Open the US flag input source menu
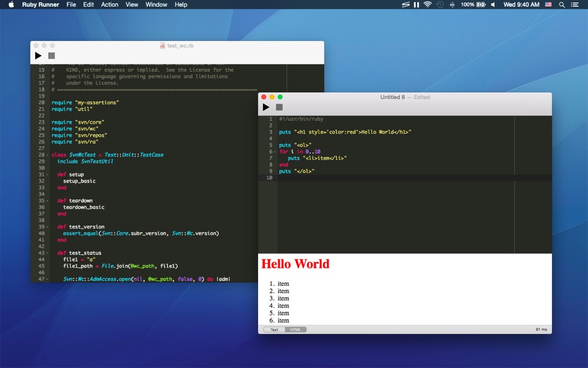Viewport: 588px width, 368px height. [x=547, y=4]
